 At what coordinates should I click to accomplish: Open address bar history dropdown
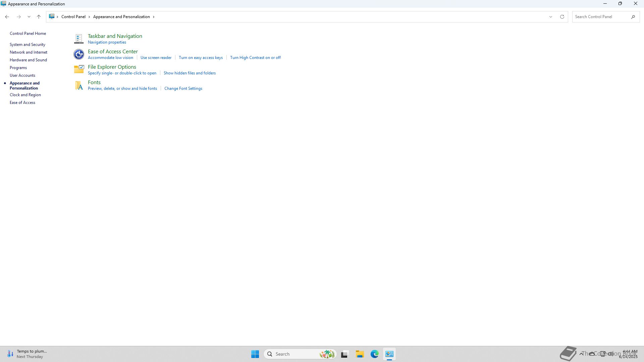550,17
